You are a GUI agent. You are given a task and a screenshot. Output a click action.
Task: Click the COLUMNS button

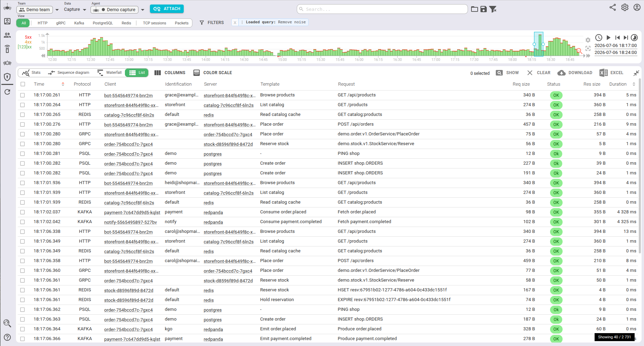[170, 73]
